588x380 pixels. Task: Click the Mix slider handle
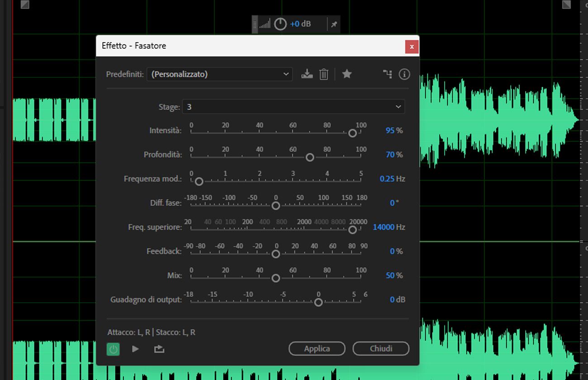click(x=275, y=278)
